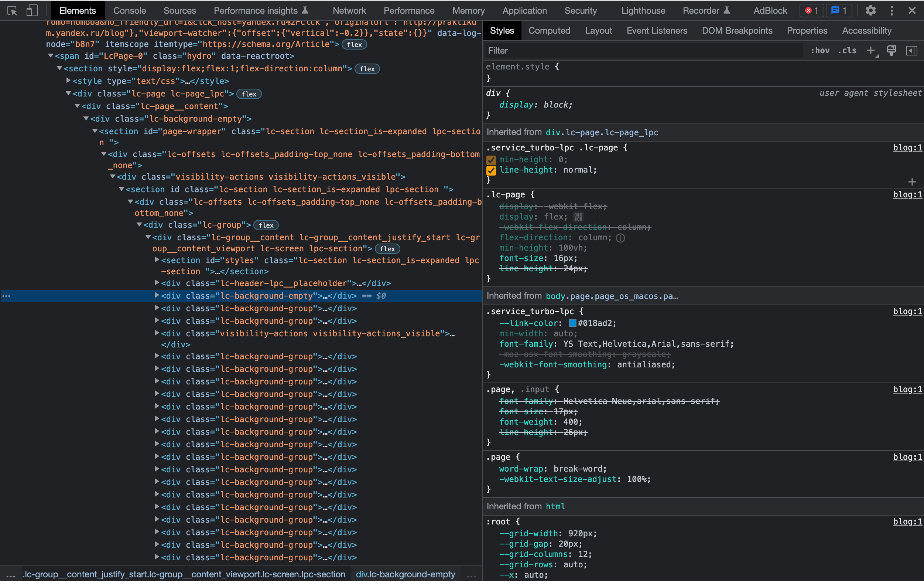The height and width of the screenshot is (581, 924).
Task: Activate the inspect element picker icon
Action: coord(12,10)
